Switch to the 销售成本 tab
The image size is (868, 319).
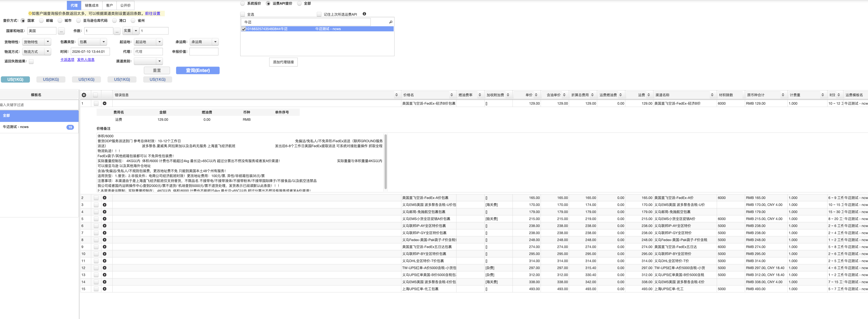click(92, 5)
